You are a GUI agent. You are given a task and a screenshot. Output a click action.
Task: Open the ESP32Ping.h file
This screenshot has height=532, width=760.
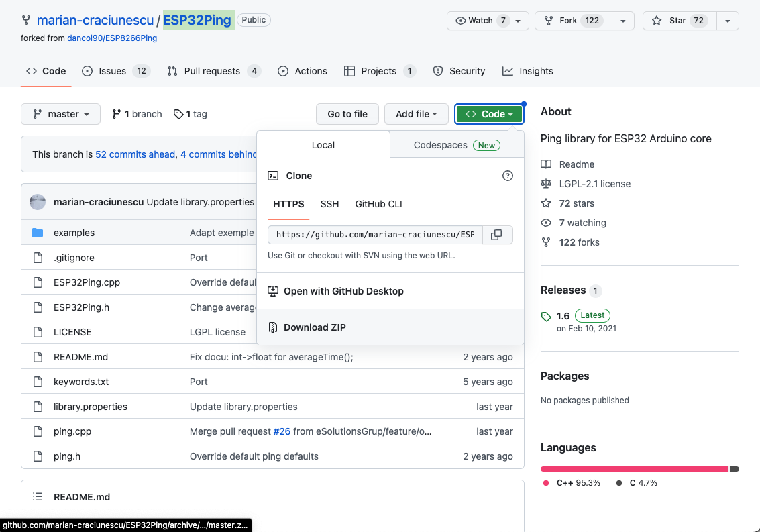click(x=81, y=307)
